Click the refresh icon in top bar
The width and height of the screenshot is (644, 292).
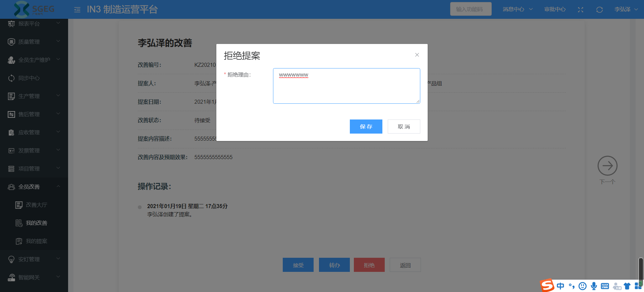599,10
